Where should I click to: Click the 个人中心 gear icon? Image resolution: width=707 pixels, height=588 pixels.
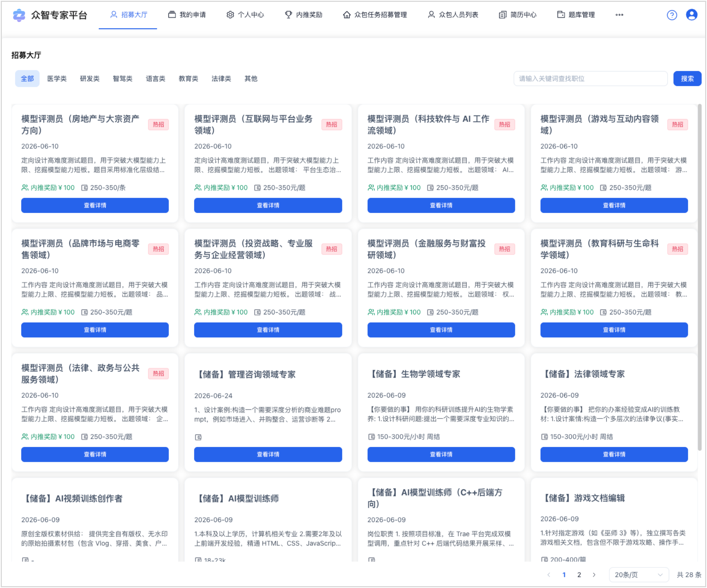230,15
